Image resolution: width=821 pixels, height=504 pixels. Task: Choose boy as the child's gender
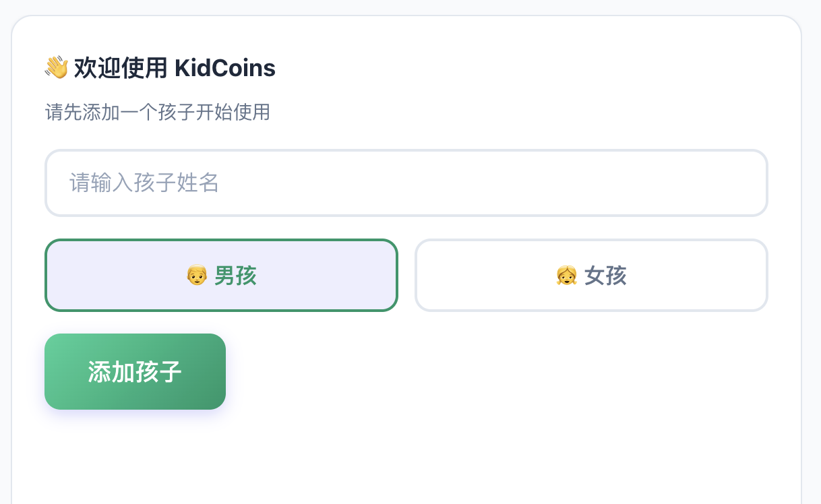click(221, 276)
